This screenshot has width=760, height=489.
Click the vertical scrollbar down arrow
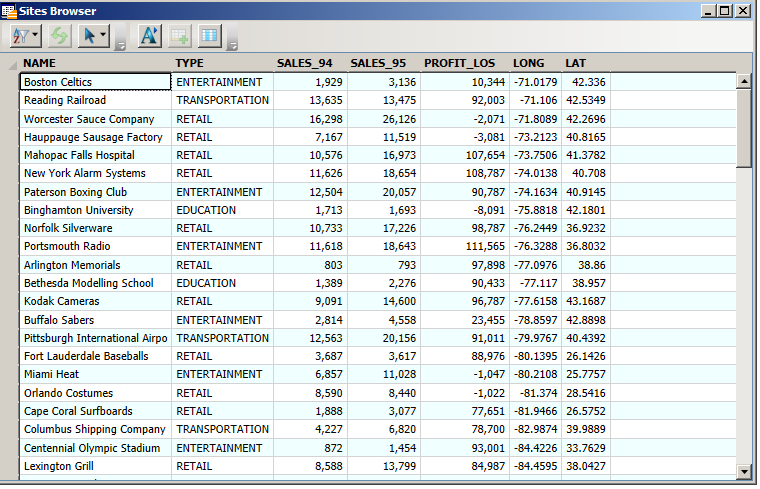744,471
